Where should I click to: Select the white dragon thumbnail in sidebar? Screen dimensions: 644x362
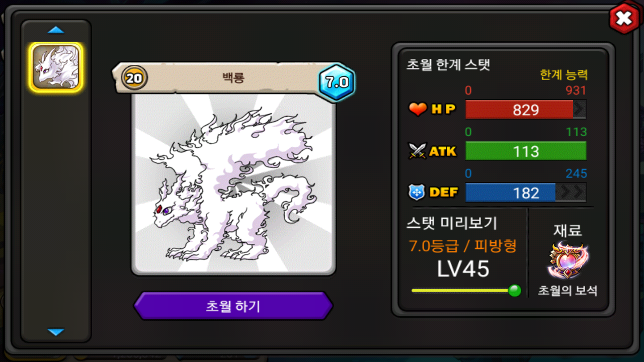(56, 67)
